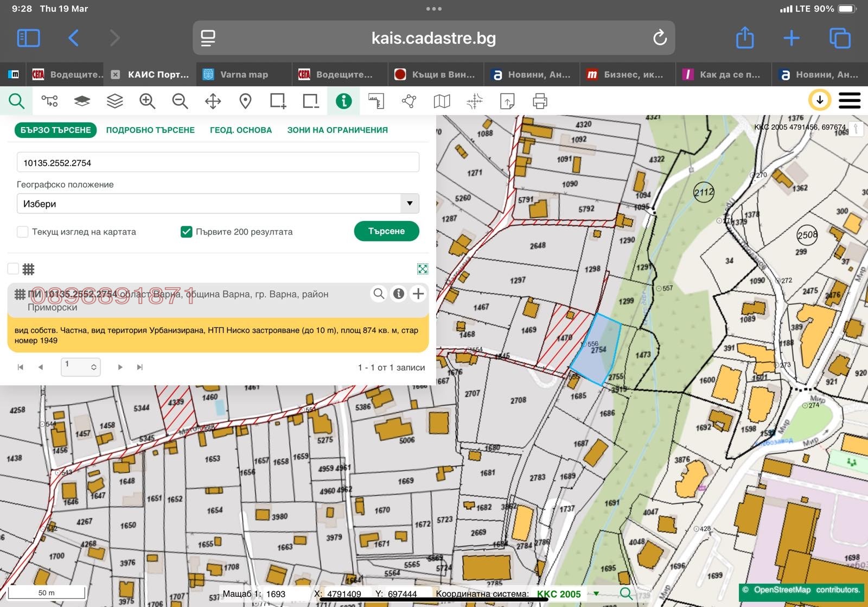Uncheck 'Първите 200 резултата' checkbox

[186, 232]
